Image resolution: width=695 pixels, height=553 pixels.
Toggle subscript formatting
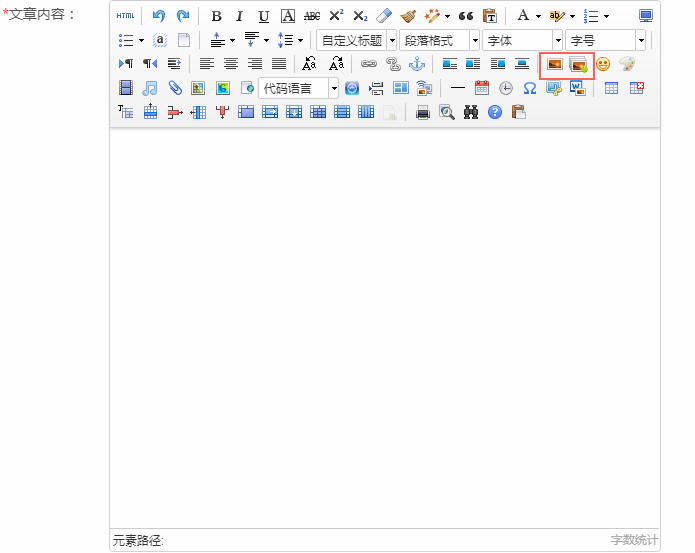[x=360, y=16]
